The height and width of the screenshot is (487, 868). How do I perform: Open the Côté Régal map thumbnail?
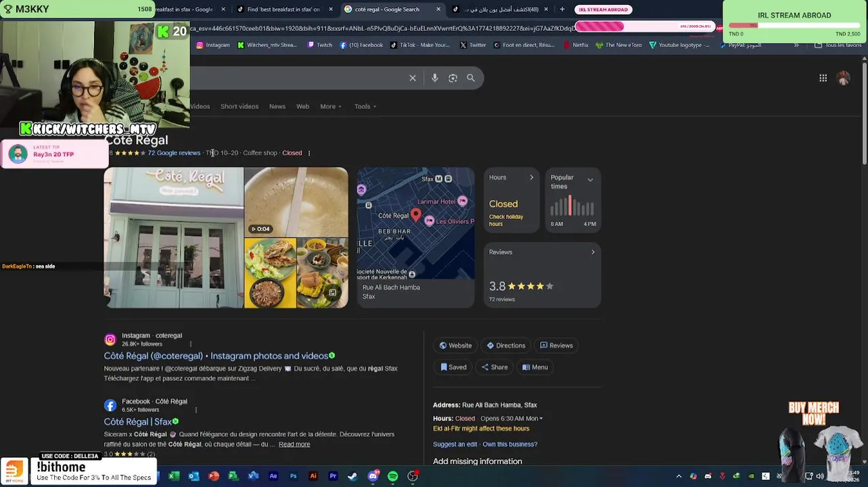pyautogui.click(x=415, y=223)
